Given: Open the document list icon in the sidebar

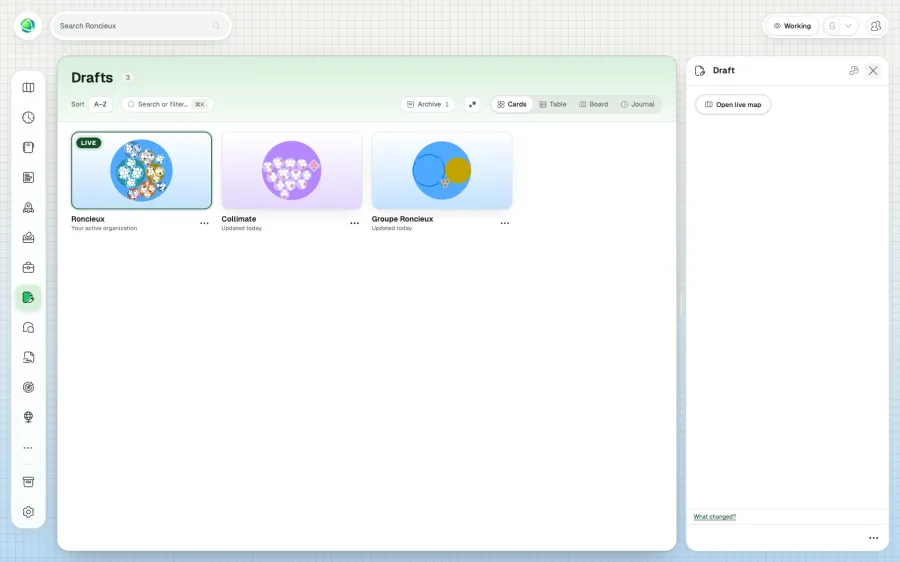Looking at the screenshot, I should (x=28, y=177).
